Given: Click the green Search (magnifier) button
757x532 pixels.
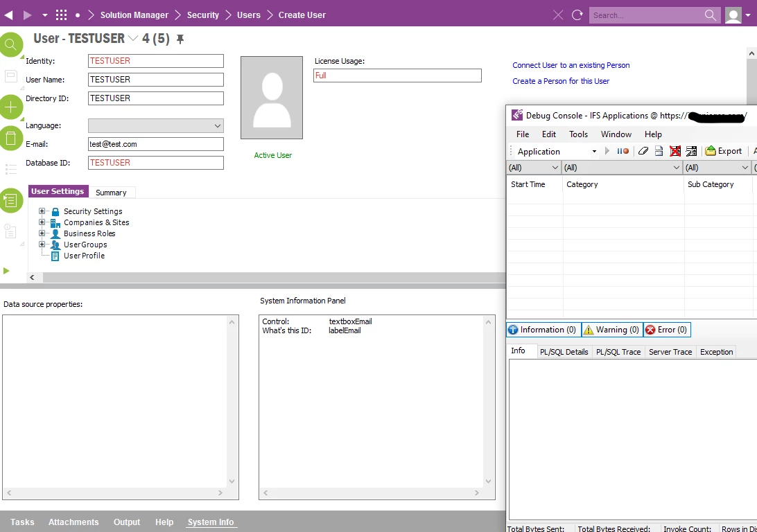Looking at the screenshot, I should (x=10, y=44).
